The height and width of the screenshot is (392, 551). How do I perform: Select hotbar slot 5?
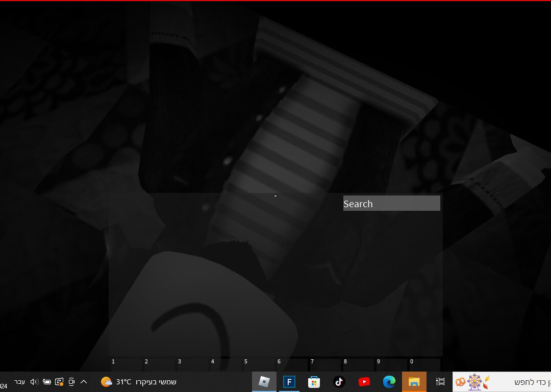tap(258, 364)
